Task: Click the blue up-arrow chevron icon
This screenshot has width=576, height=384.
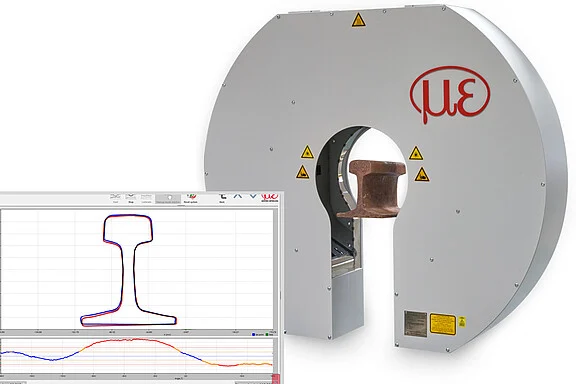Action: (238, 196)
